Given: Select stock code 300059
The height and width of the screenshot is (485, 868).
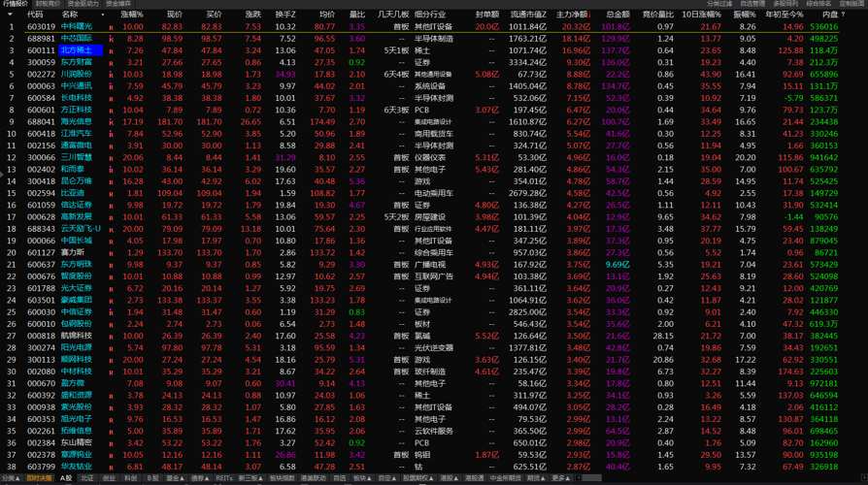Looking at the screenshot, I should 41,63.
